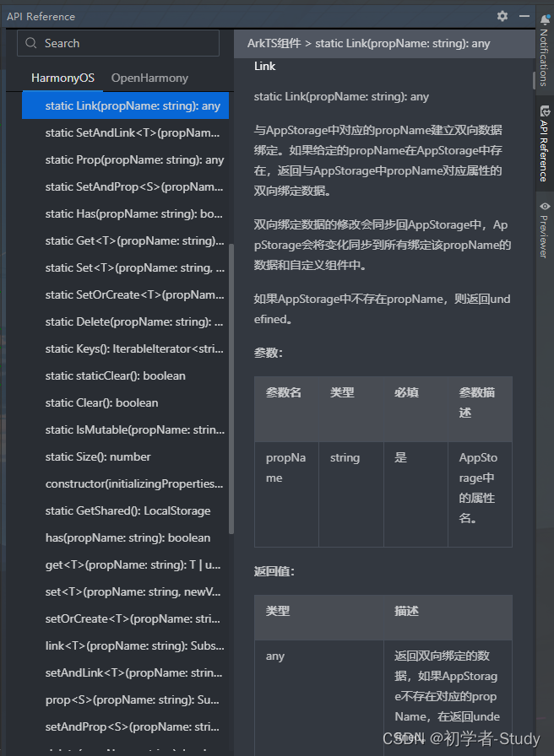Click the API Reference sidebar icon
Viewport: 554px width, 756px height.
tap(545, 111)
